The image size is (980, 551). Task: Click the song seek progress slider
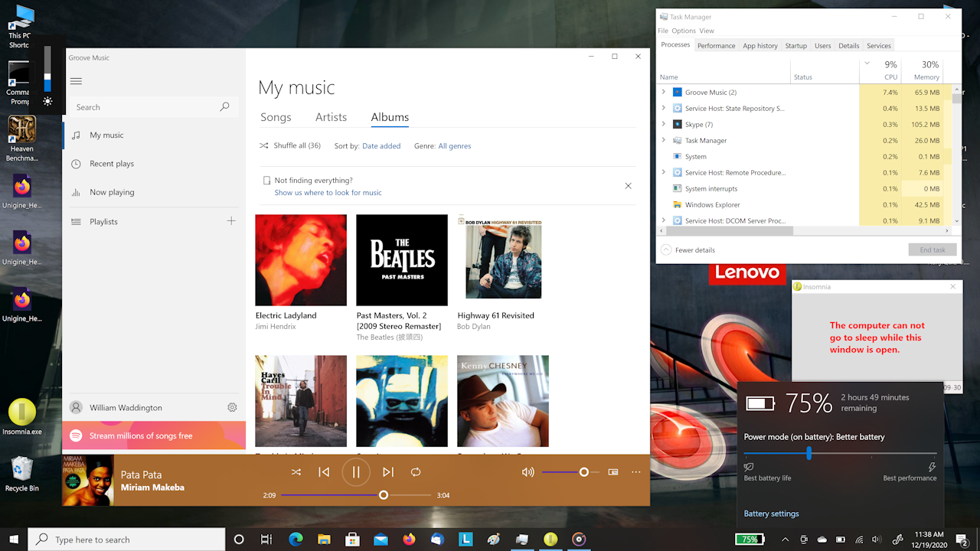(356, 495)
